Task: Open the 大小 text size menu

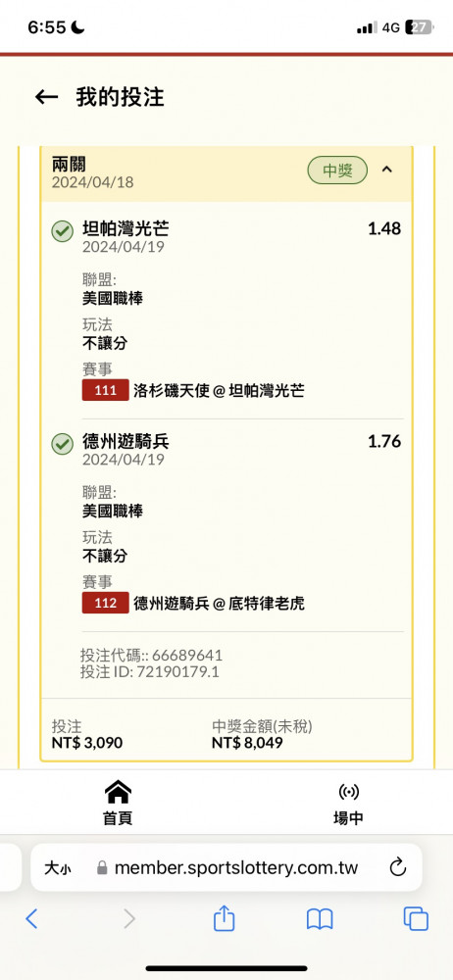Action: [x=57, y=867]
